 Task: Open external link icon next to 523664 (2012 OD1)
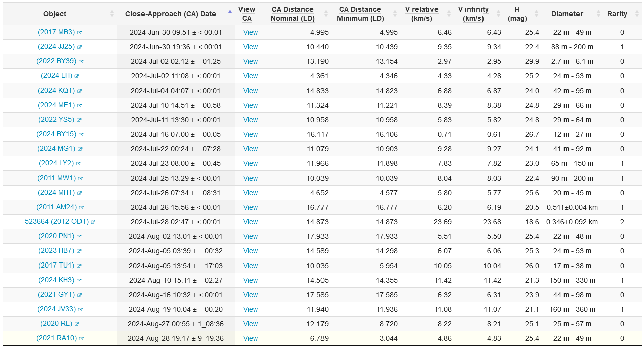coord(93,222)
